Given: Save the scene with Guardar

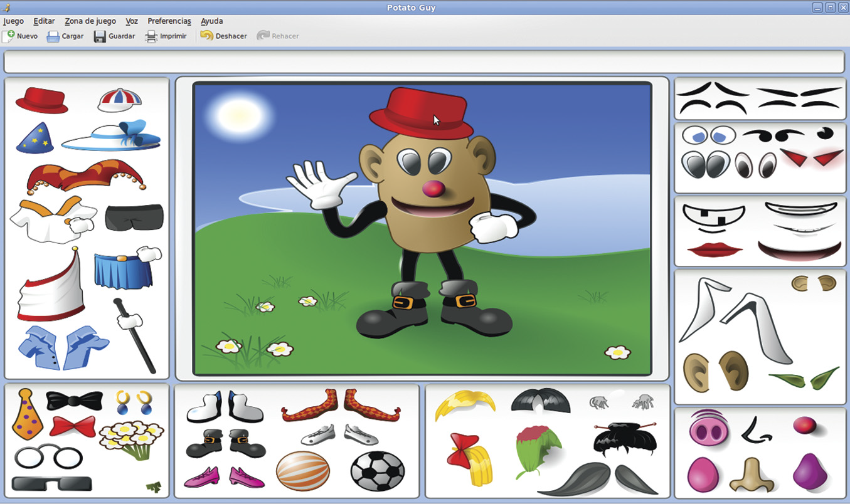Looking at the screenshot, I should (114, 36).
